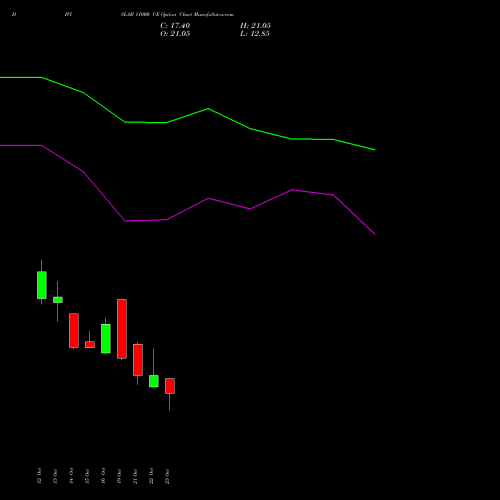Click the 21 Oct date axis label
This screenshot has height=500, width=500.
[x=135, y=476]
